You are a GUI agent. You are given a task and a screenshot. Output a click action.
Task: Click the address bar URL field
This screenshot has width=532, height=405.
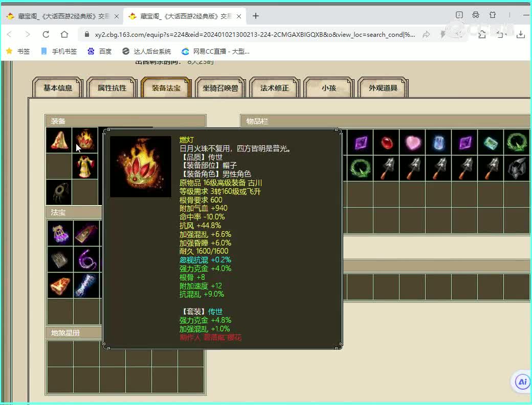click(x=254, y=35)
